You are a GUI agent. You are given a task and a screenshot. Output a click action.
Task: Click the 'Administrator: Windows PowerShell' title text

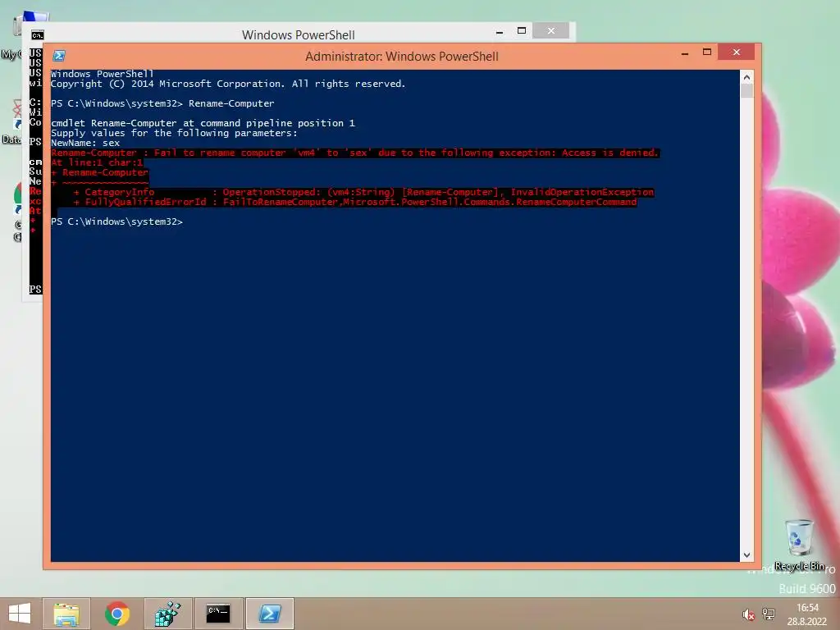(402, 57)
